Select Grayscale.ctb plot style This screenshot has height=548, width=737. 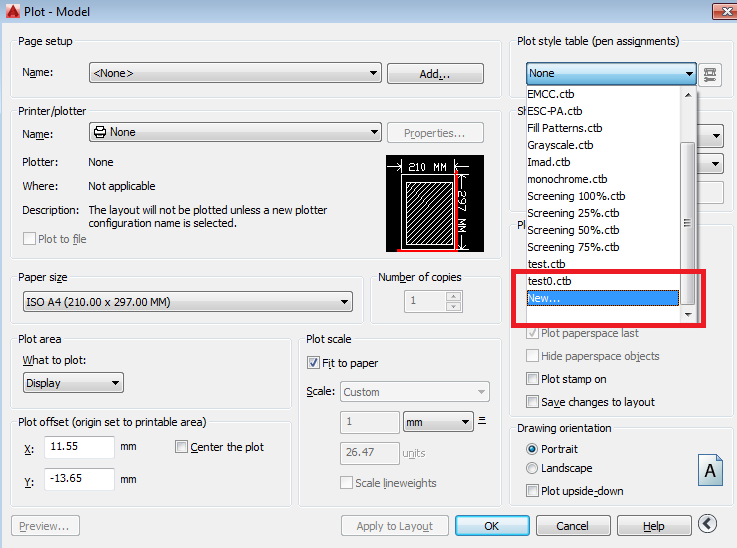click(604, 145)
